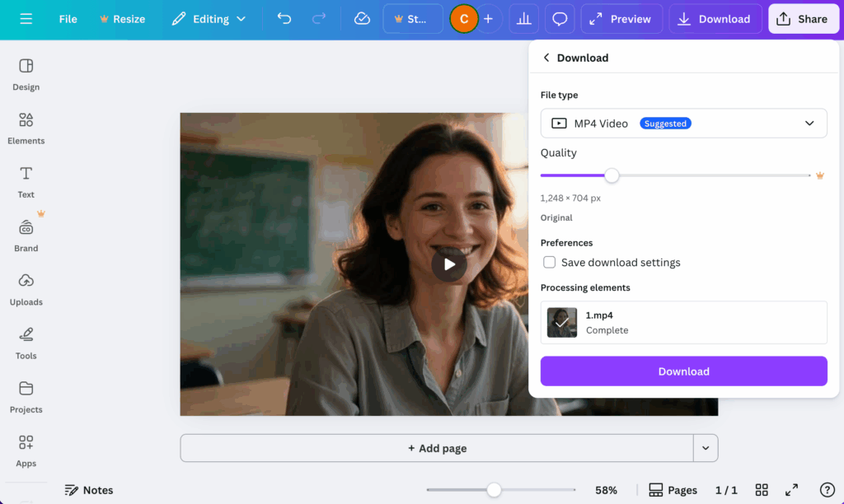Screen dimensions: 844x504
Task: Open the Resize option
Action: (x=122, y=19)
